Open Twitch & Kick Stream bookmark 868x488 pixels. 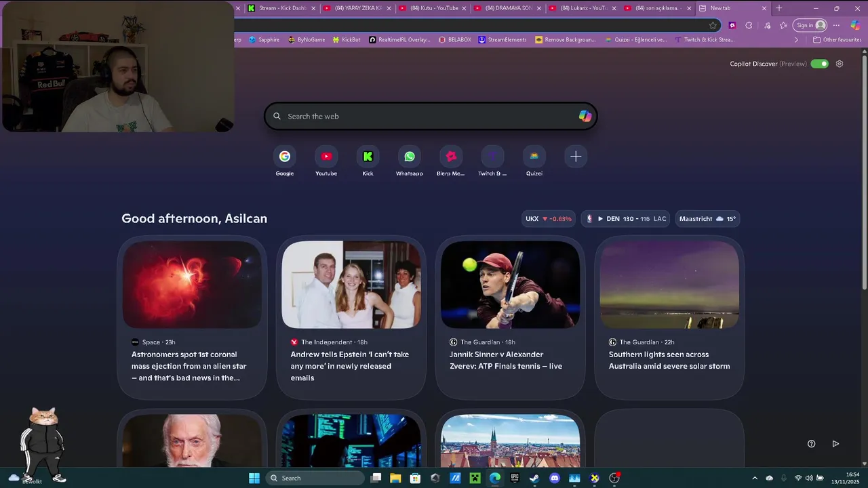[705, 40]
